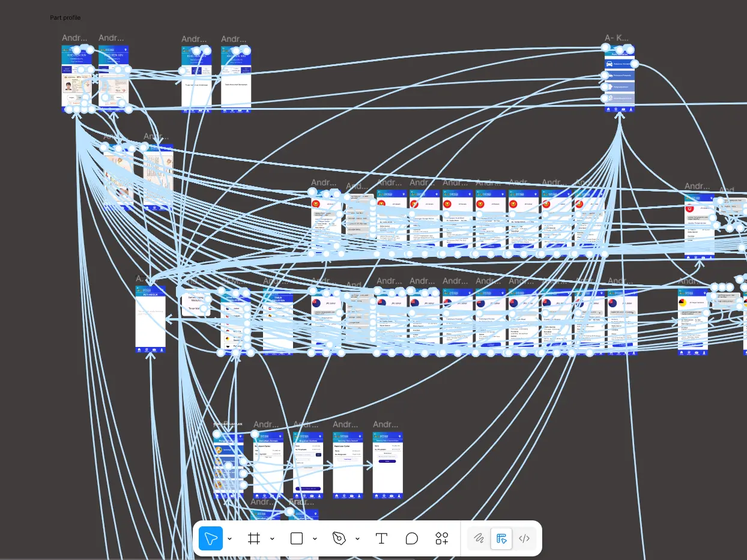747x560 pixels.
Task: Toggle Dev Mode code icon
Action: (524, 538)
